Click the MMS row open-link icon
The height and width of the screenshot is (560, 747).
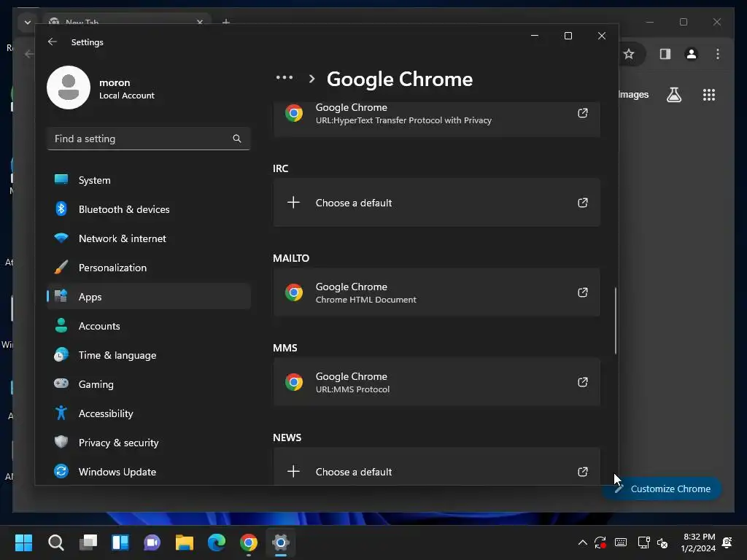[583, 382]
